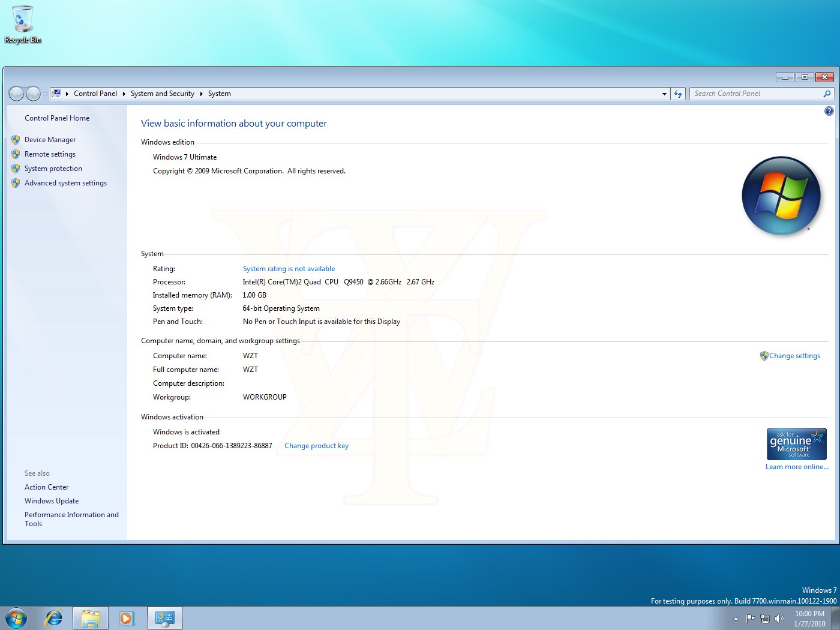Click the computer icon in the address bar

coord(56,94)
